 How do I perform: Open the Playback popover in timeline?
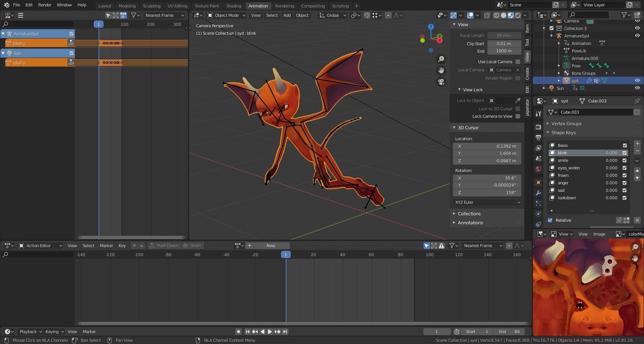pyautogui.click(x=30, y=332)
